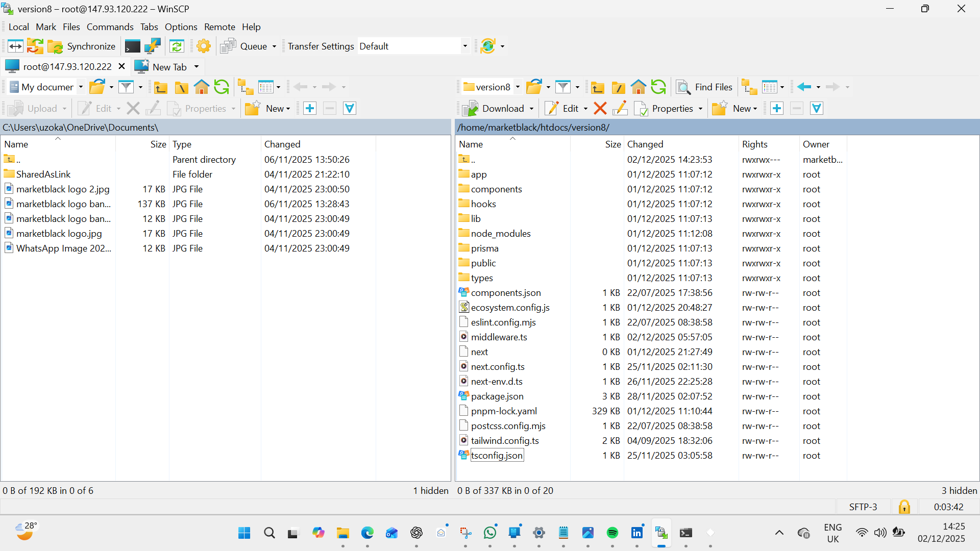Delete selected remote file red X

(x=600, y=109)
